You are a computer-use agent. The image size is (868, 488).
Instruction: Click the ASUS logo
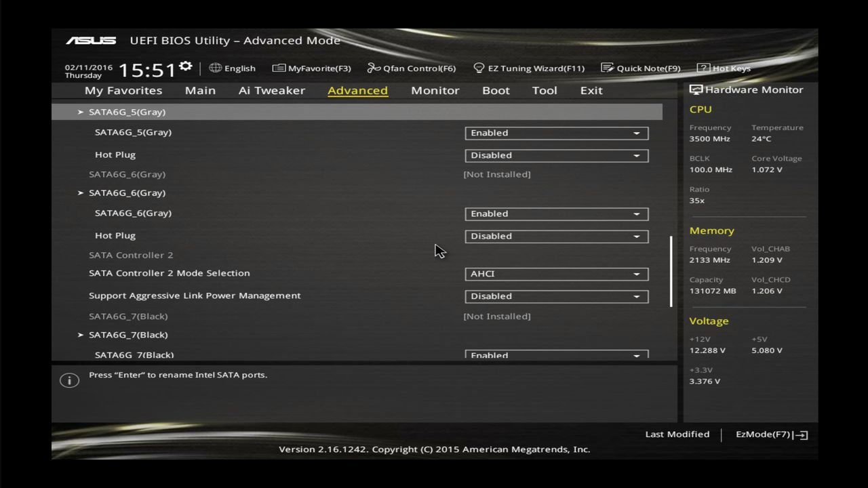click(x=91, y=41)
